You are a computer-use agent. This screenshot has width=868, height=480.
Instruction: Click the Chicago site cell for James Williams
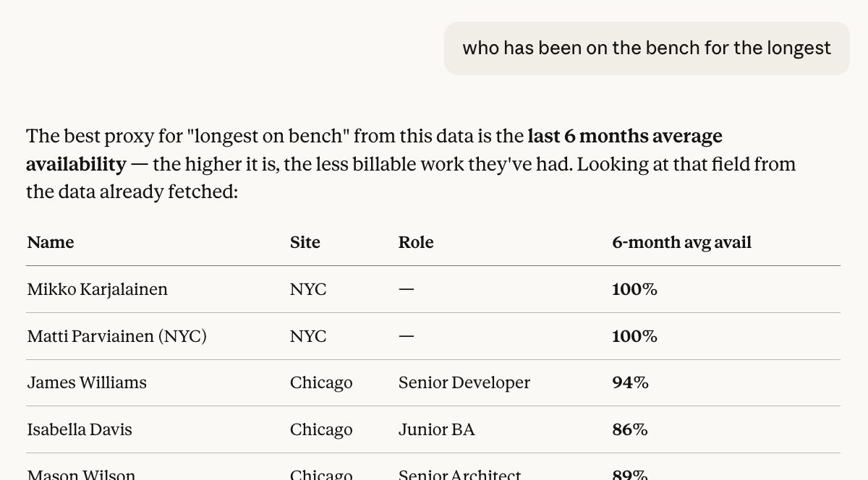coord(321,382)
